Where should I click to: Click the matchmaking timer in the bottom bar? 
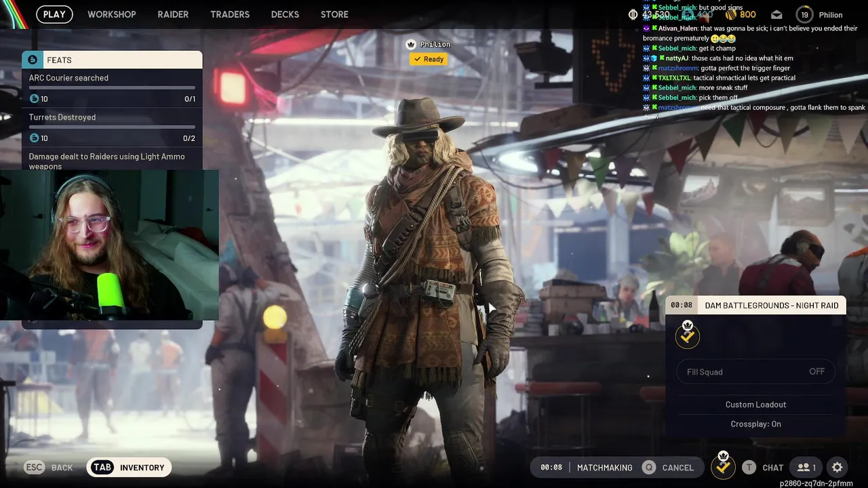click(x=551, y=468)
